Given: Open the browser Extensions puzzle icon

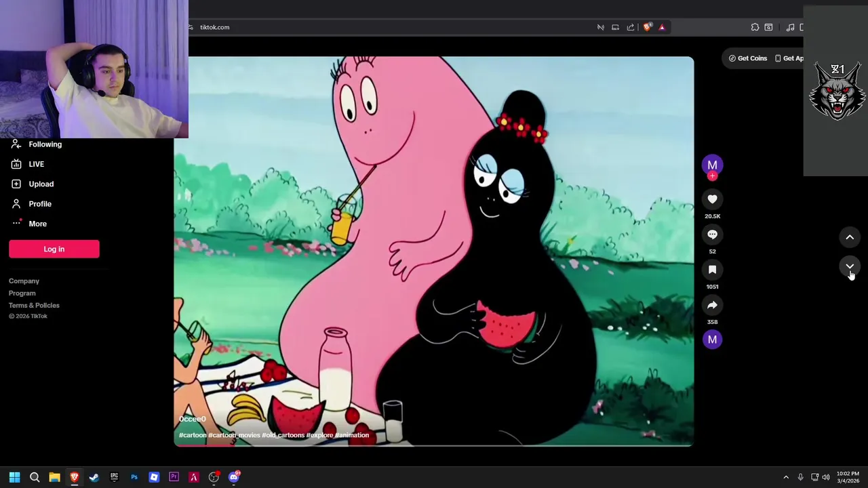Looking at the screenshot, I should pyautogui.click(x=755, y=27).
